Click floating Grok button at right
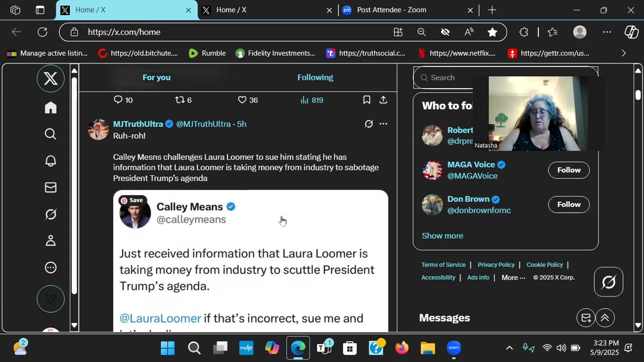Image resolution: width=644 pixels, height=362 pixels. (609, 282)
